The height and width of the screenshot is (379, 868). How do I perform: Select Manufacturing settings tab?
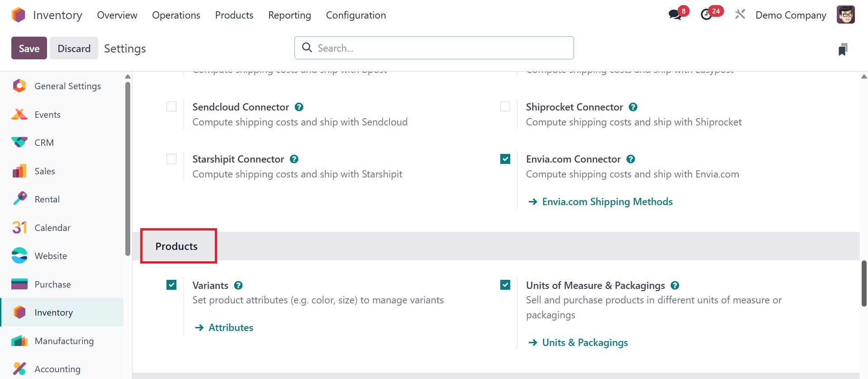(x=64, y=341)
